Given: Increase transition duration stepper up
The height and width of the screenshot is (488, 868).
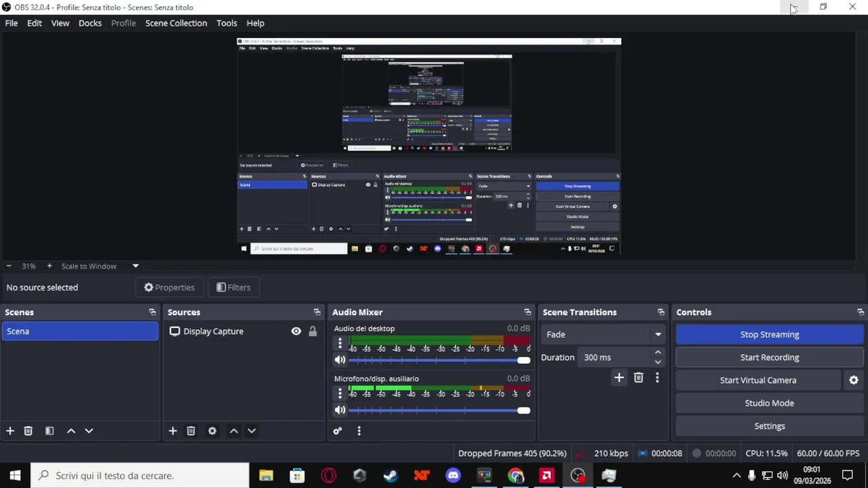Looking at the screenshot, I should (x=657, y=352).
